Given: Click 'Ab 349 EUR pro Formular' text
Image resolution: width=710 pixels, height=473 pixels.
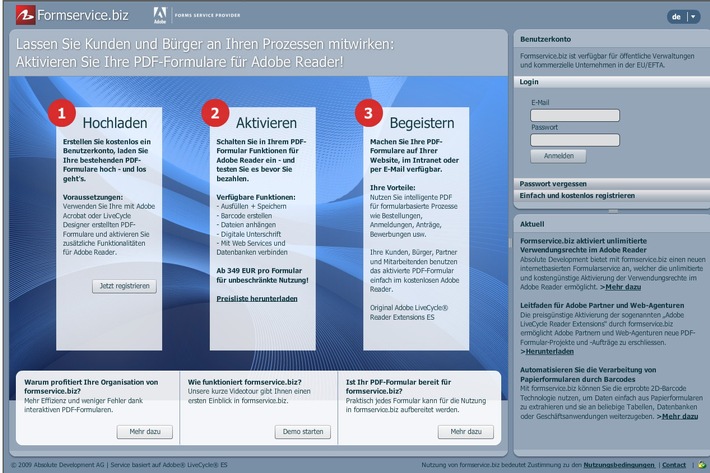Looking at the screenshot, I should (259, 271).
